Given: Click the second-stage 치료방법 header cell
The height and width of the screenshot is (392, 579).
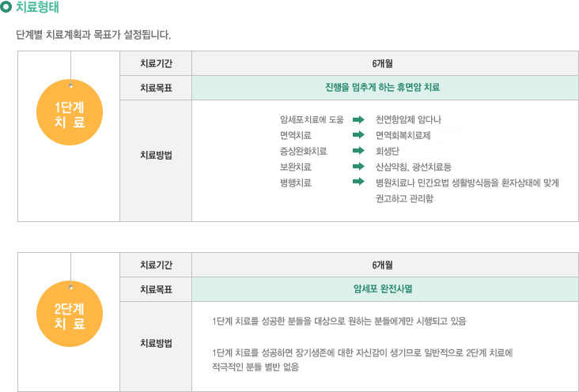Looking at the screenshot, I should pyautogui.click(x=156, y=346).
